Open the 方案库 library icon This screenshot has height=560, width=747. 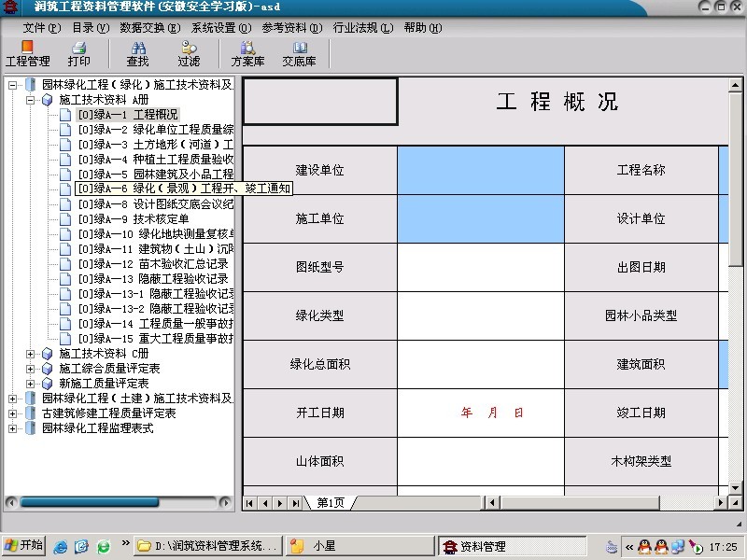click(x=247, y=54)
